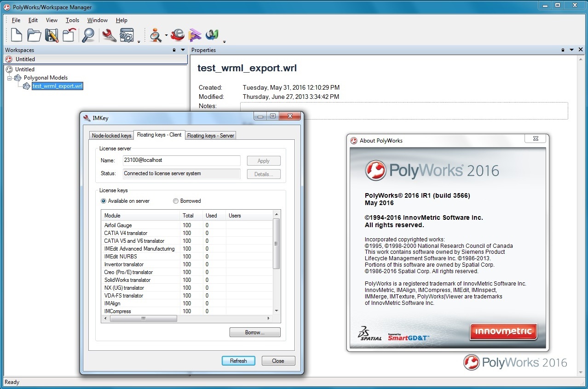
Task: Open the View menu
Action: click(x=52, y=20)
